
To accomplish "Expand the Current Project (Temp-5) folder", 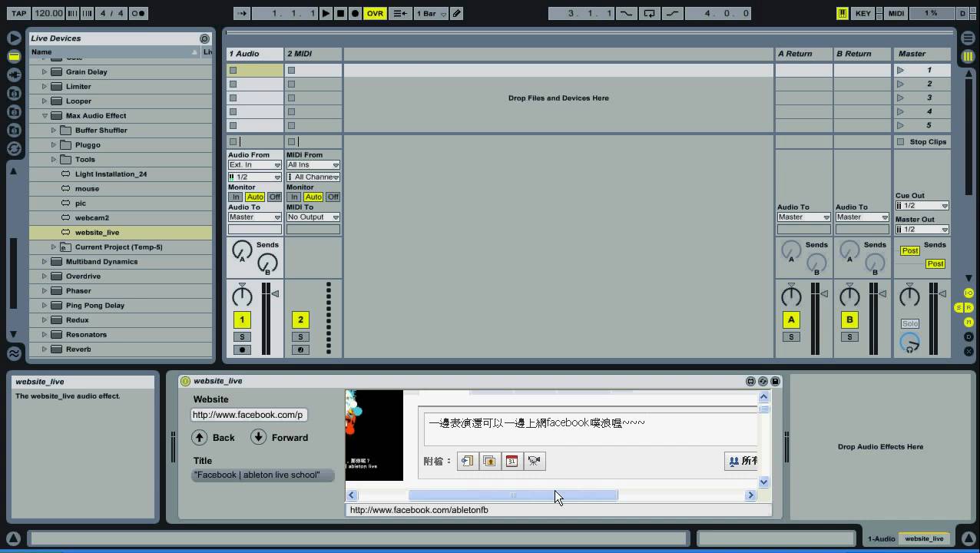I will click(x=54, y=247).
